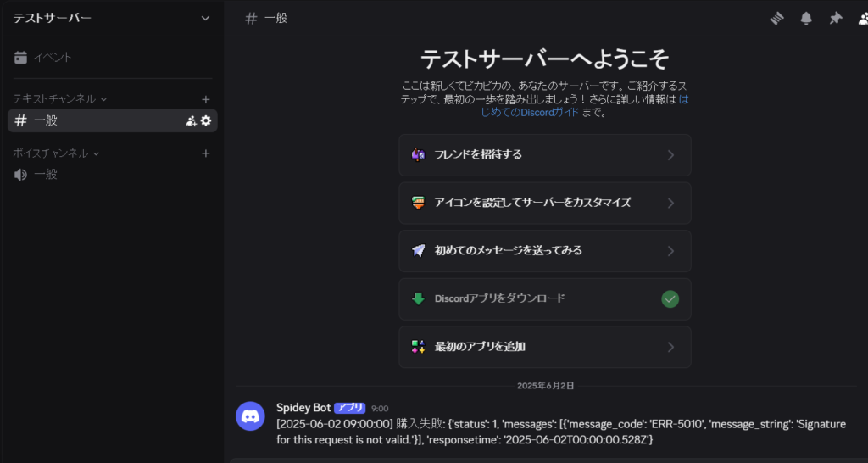Image resolution: width=868 pixels, height=463 pixels.
Task: Click the 最初のアプリを追加 shapes icon
Action: click(x=419, y=347)
